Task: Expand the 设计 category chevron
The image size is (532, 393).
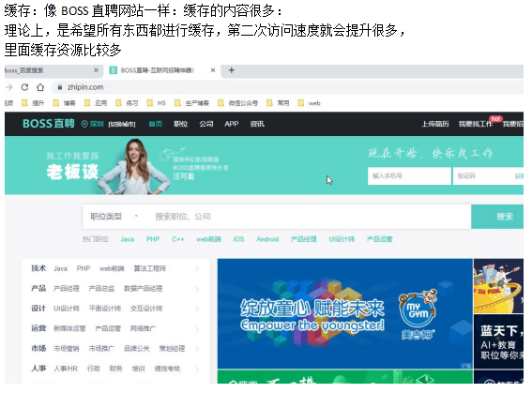Action: [197, 309]
